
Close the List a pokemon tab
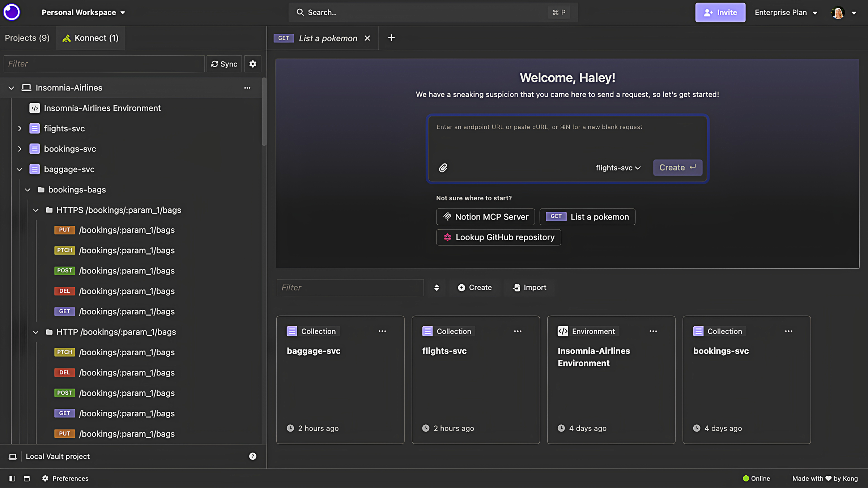click(x=367, y=38)
